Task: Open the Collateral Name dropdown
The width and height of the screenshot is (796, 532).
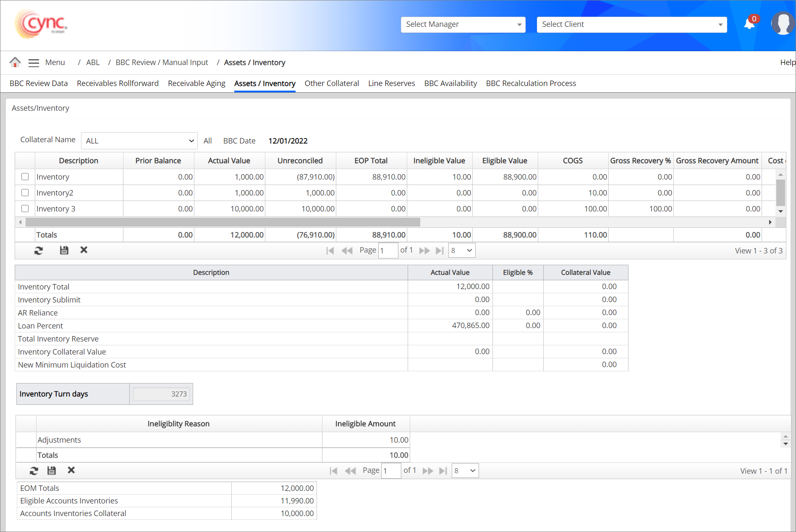Action: pos(139,141)
